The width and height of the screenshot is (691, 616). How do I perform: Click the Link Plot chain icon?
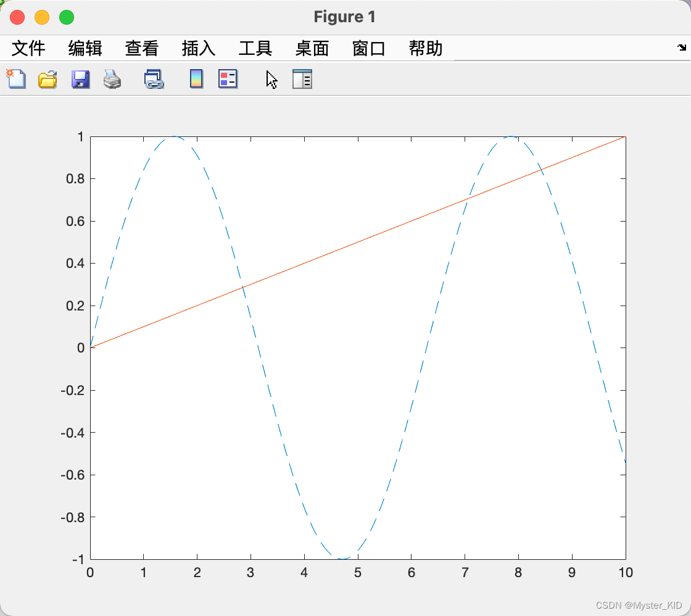click(x=154, y=79)
